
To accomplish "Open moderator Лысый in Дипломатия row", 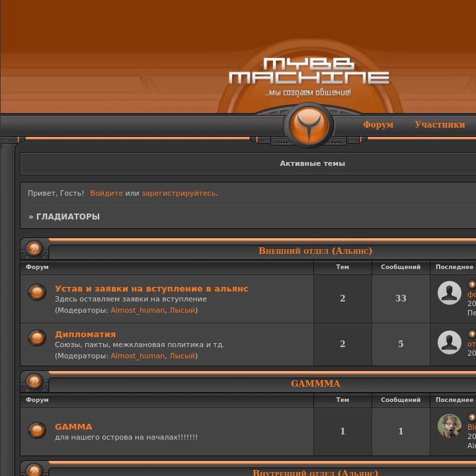I will tap(182, 356).
